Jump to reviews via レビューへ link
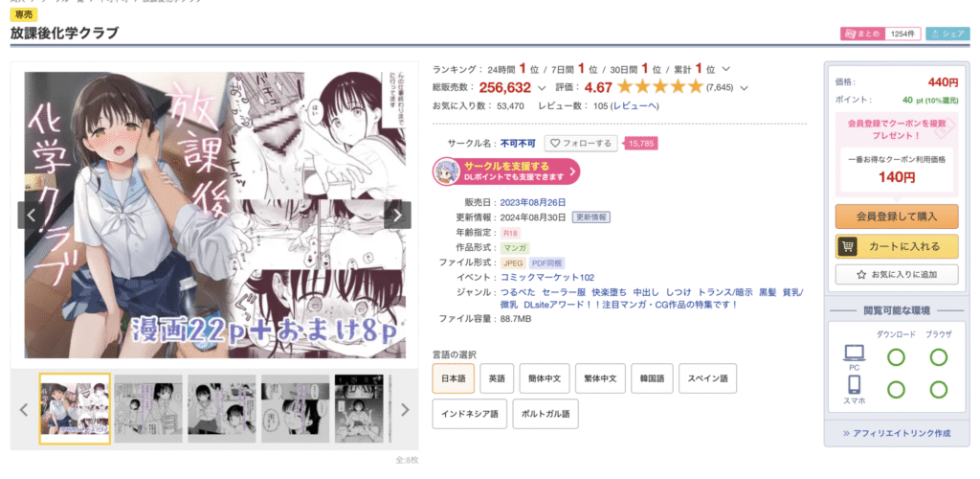Screen dimensions: 980x479 [635, 105]
